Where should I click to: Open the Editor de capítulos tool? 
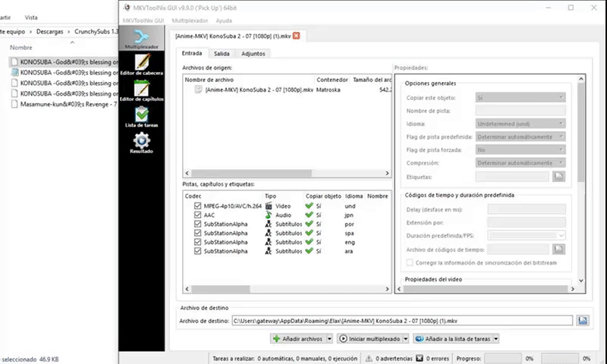pos(141,90)
